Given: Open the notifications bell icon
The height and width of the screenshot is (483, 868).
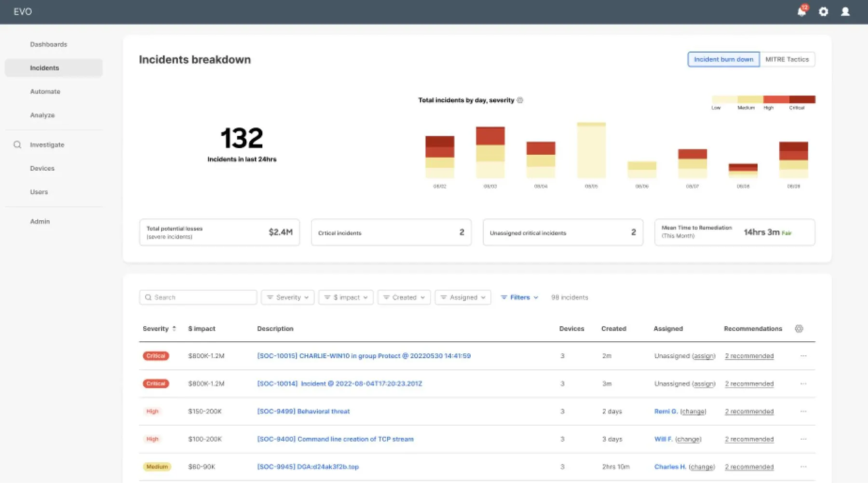Looking at the screenshot, I should [x=801, y=11].
